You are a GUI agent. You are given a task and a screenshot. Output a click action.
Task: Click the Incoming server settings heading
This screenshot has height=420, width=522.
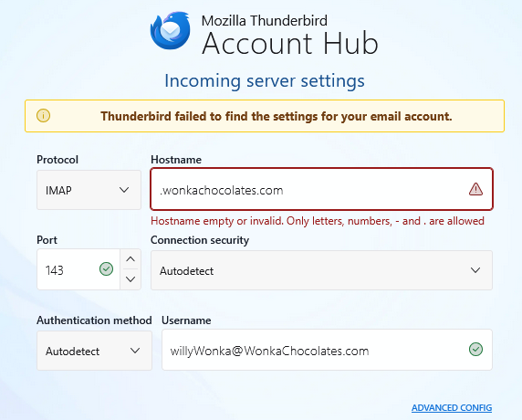265,81
